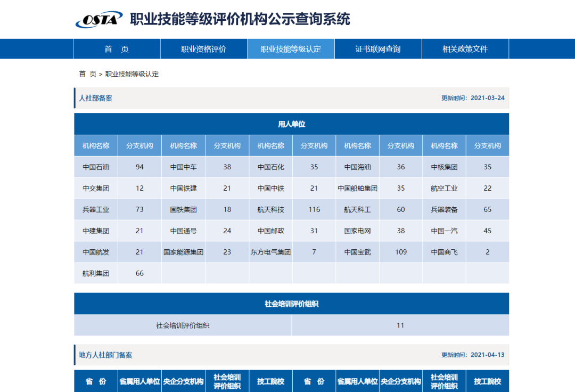Open the 首页 navigation tab
This screenshot has width=575, height=392.
[117, 49]
